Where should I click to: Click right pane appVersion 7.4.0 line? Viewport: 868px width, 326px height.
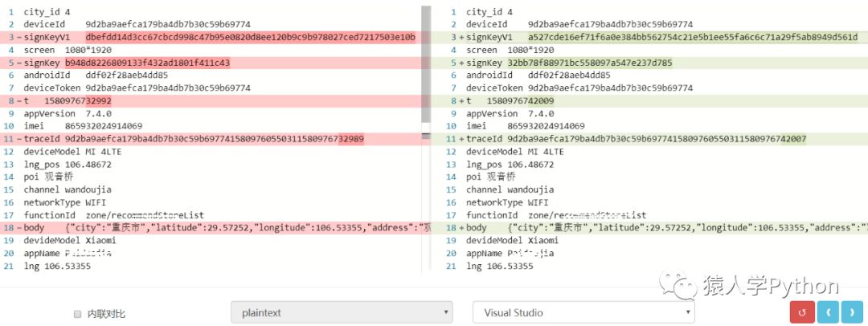[x=510, y=113]
